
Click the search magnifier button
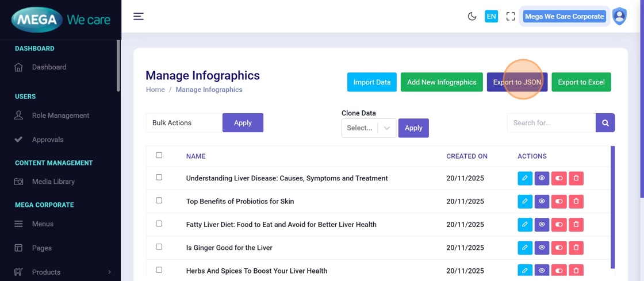tap(605, 123)
